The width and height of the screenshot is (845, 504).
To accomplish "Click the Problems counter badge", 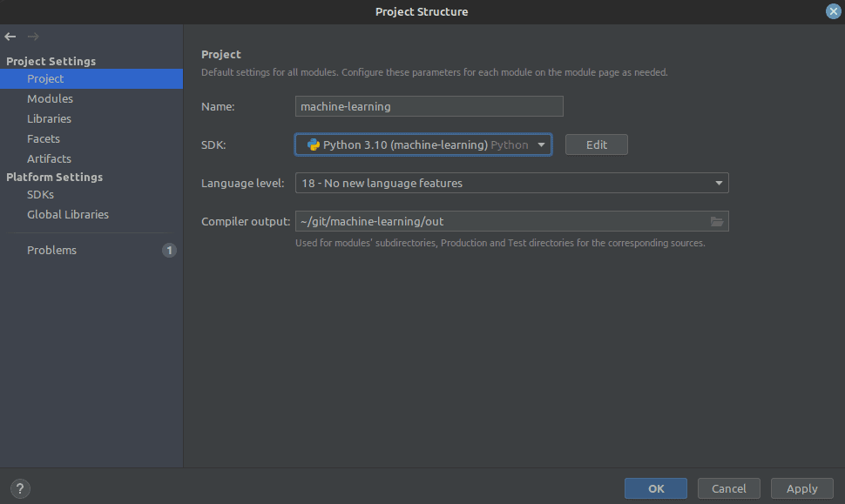I will (x=169, y=250).
